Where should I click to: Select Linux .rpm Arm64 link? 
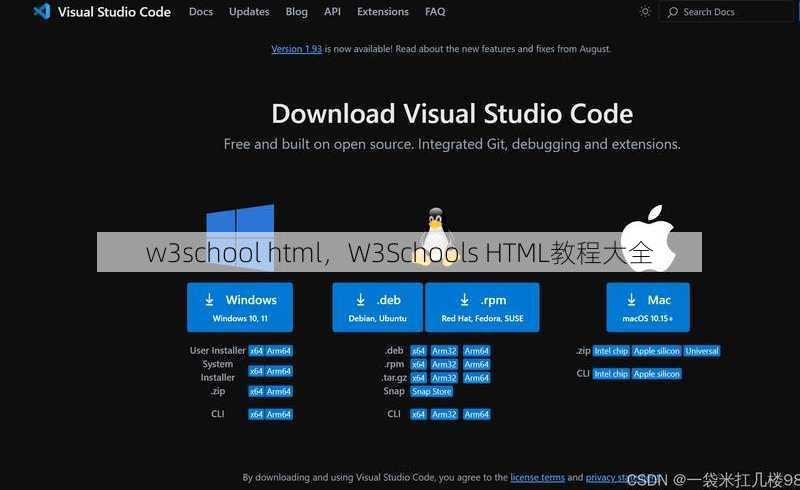(x=477, y=364)
